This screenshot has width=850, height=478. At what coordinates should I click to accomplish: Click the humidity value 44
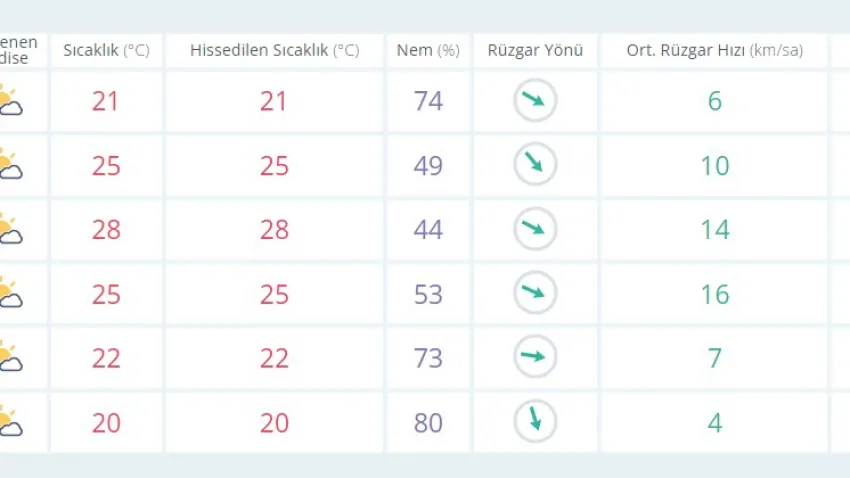(428, 230)
